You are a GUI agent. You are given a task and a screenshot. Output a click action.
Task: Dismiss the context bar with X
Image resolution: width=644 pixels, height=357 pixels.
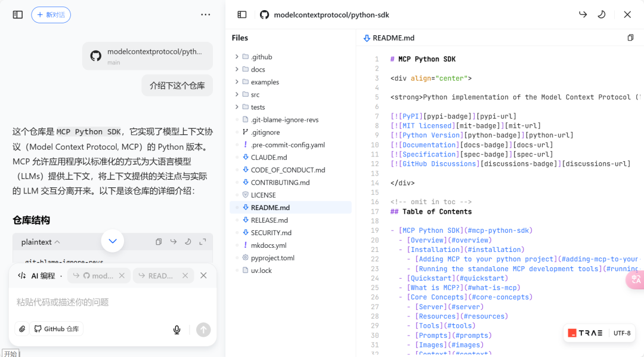coord(203,276)
